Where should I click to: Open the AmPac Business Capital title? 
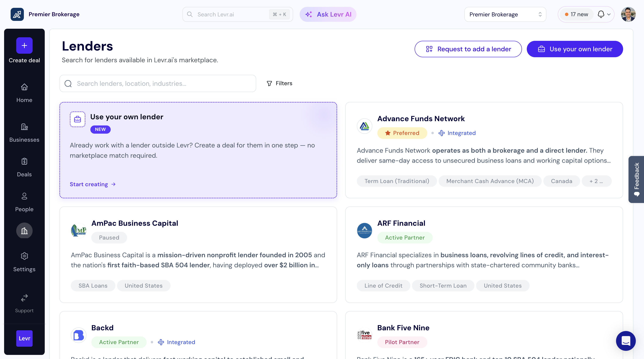point(135,223)
